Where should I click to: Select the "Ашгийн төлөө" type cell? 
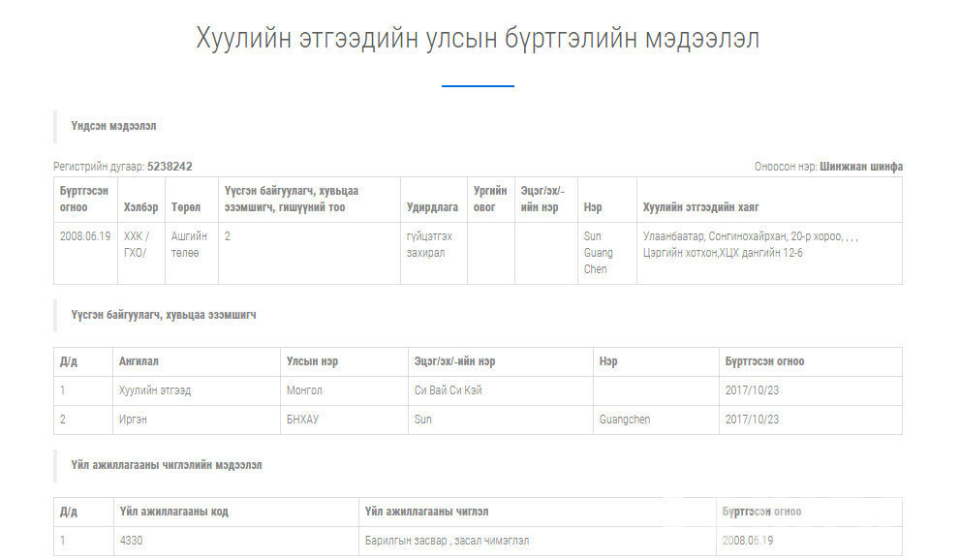coord(189,244)
